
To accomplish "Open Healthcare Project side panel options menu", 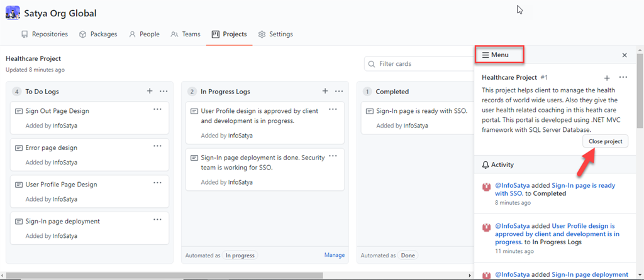I will click(x=623, y=78).
